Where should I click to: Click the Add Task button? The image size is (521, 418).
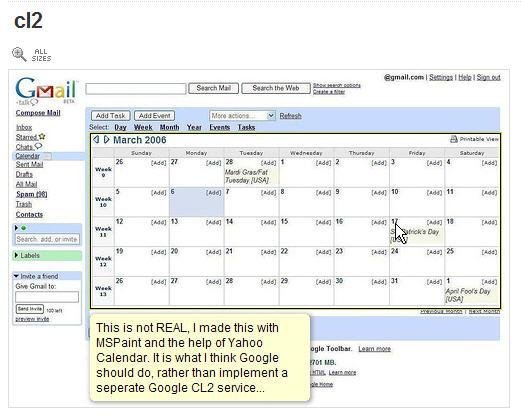click(x=111, y=116)
